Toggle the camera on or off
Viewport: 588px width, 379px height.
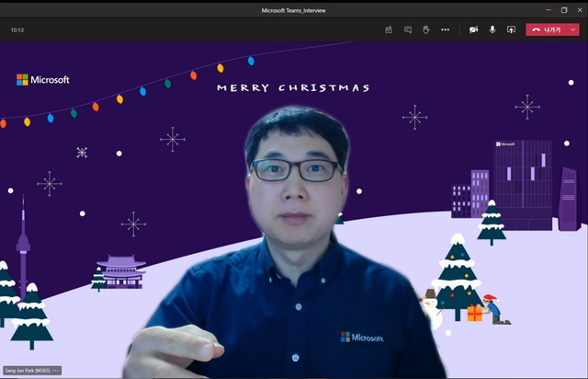point(474,29)
